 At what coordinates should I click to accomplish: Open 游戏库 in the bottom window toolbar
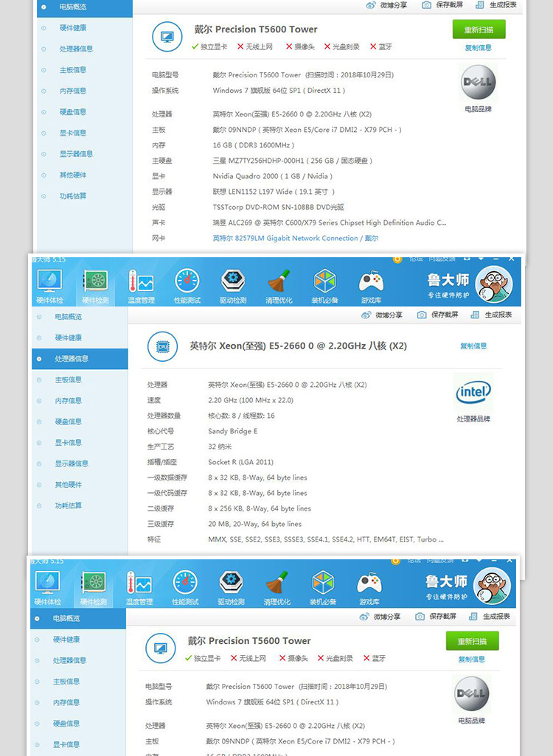point(369,588)
